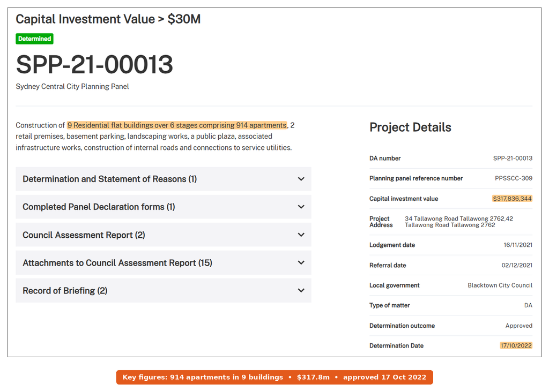Click planning panel reference PPSSCC-309
This screenshot has width=549, height=392.
click(x=514, y=178)
